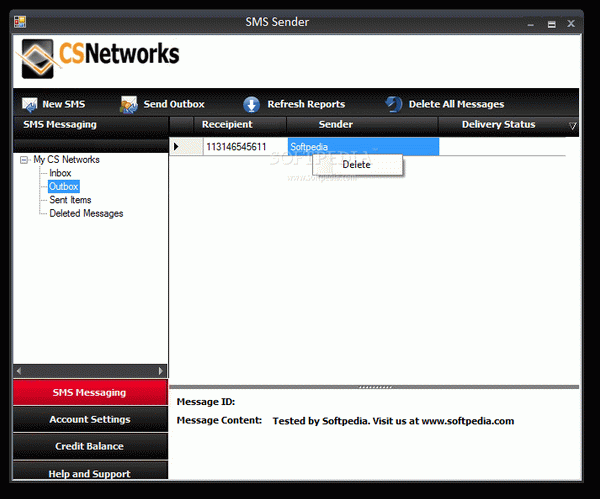Click the Delete All Messages icon
The image size is (600, 499).
(x=393, y=104)
